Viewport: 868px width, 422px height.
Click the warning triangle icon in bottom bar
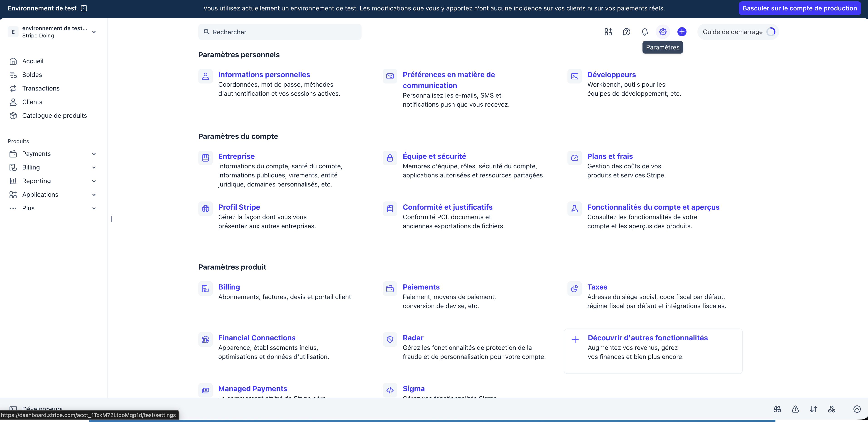tap(795, 409)
